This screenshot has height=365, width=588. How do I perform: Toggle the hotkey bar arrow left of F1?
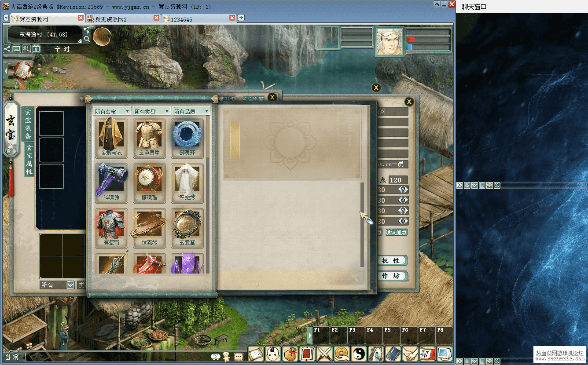(310, 336)
